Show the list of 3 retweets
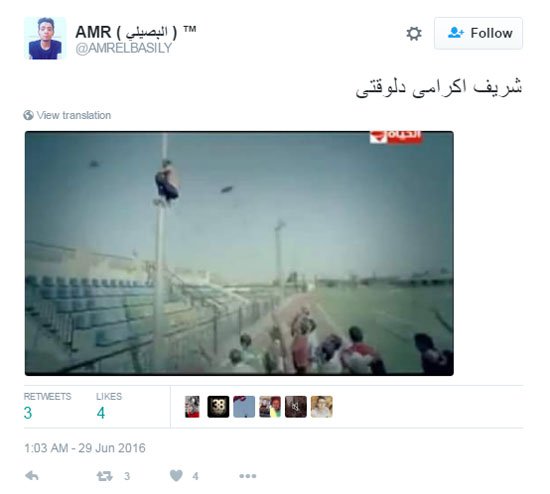 (47, 407)
